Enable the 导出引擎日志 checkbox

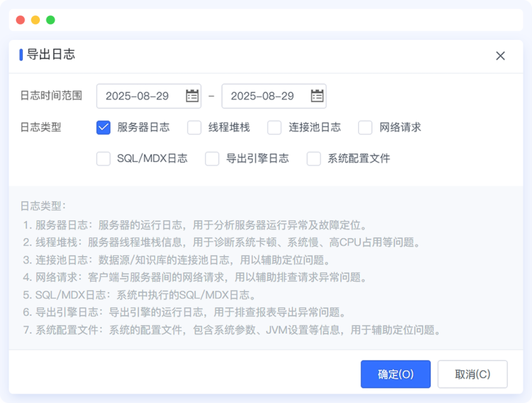212,159
